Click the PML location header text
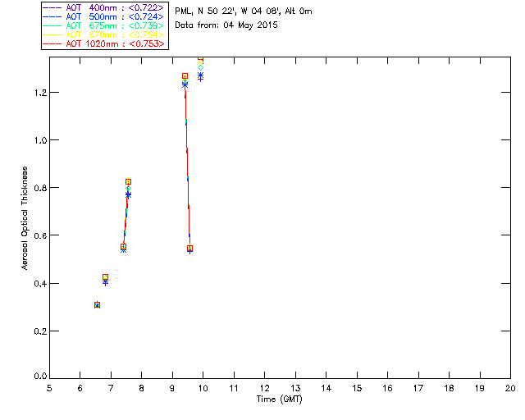The width and height of the screenshot is (525, 420). pyautogui.click(x=244, y=11)
